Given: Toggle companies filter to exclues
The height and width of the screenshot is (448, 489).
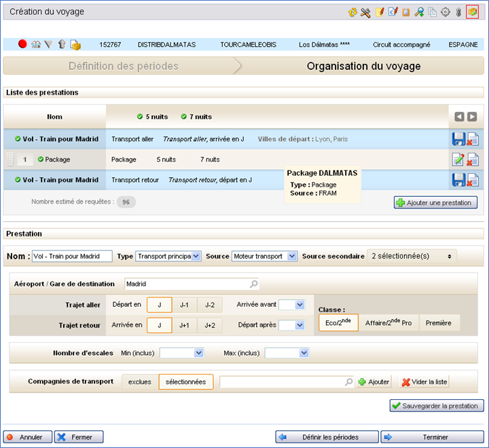Looking at the screenshot, I should [140, 382].
